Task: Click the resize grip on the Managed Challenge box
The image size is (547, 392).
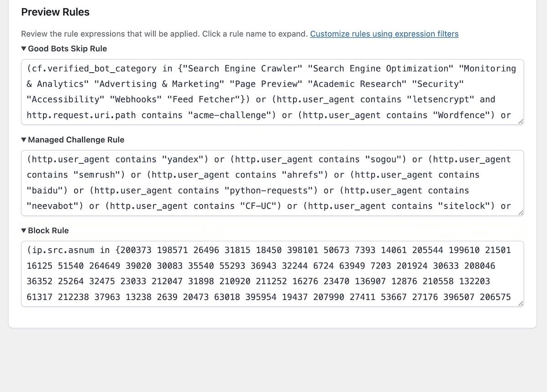Action: pos(520,211)
